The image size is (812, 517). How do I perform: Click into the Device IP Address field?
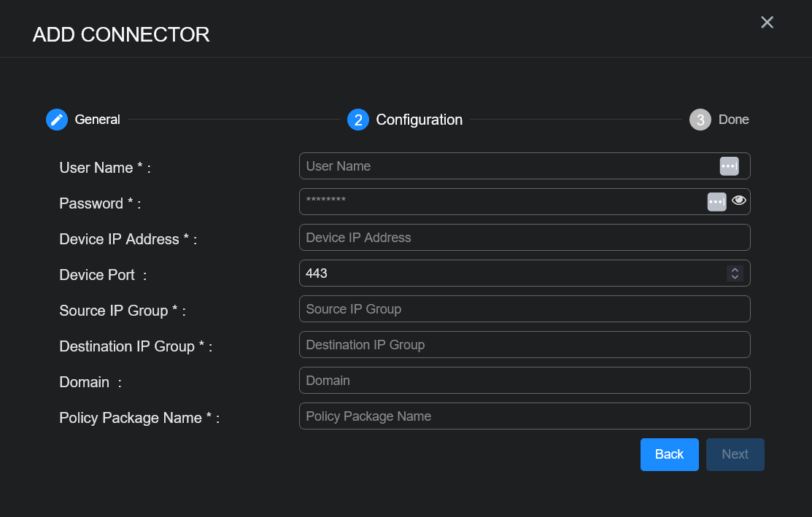524,238
